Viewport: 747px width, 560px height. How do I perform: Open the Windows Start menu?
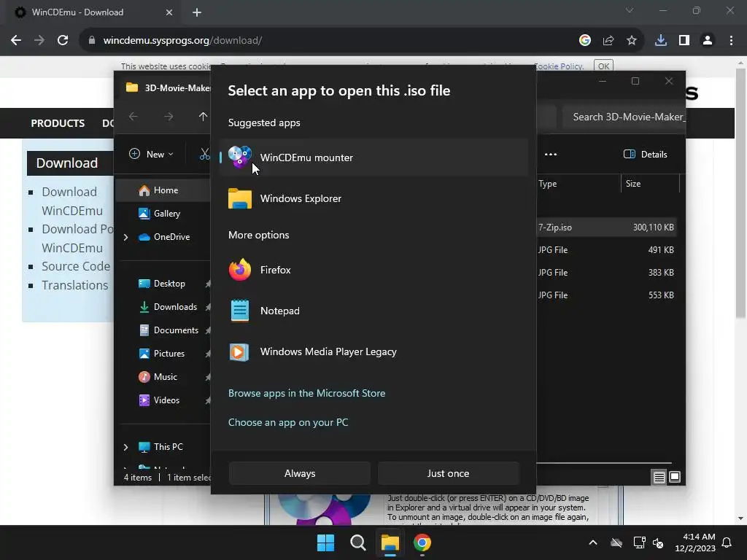(326, 542)
